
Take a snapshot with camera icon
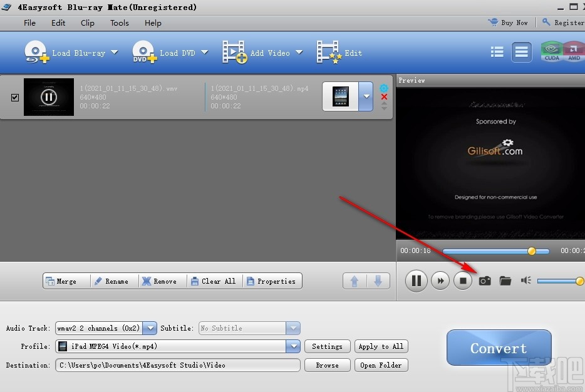click(485, 281)
